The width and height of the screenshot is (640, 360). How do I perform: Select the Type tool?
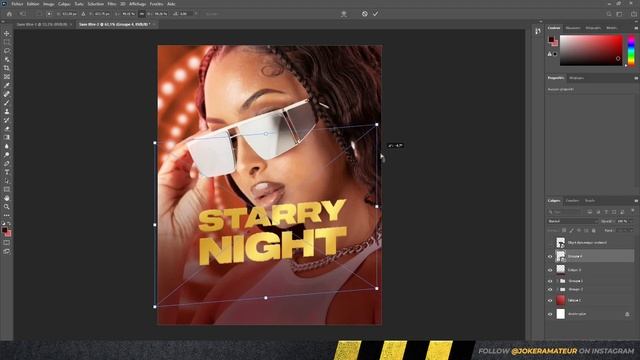[x=7, y=172]
